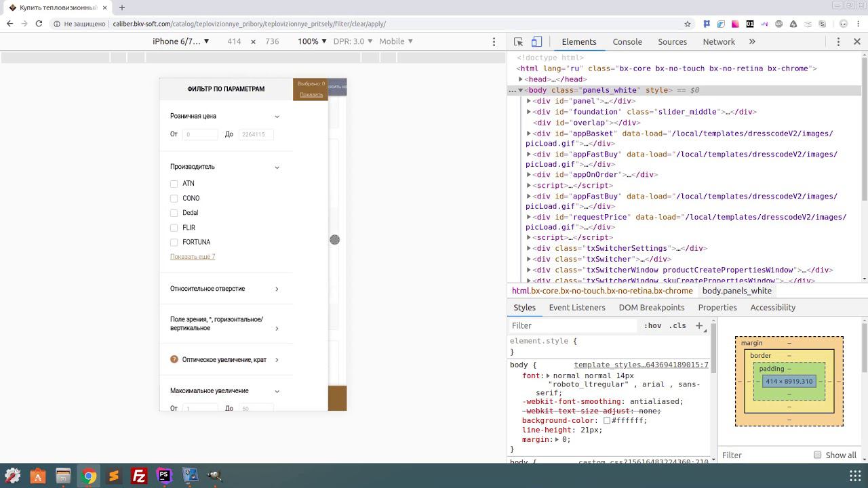This screenshot has height=488, width=868.
Task: Expand the Поле зрения filter section
Action: [277, 329]
